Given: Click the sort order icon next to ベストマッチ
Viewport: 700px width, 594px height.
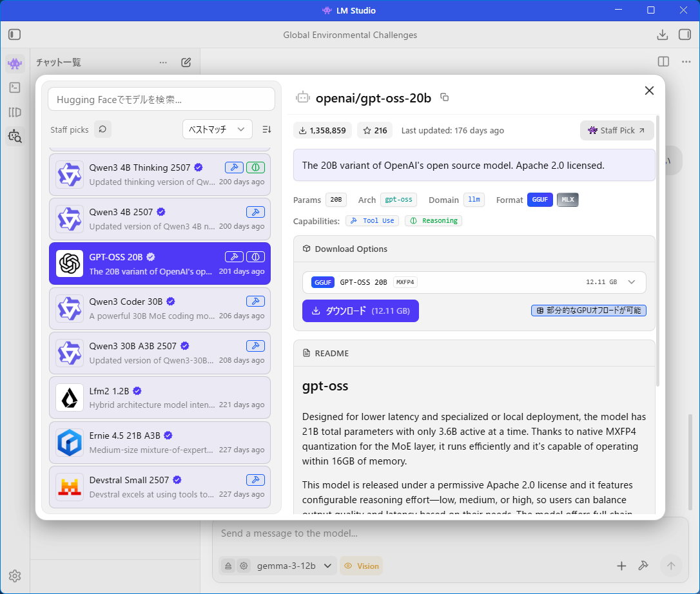Looking at the screenshot, I should (x=267, y=129).
